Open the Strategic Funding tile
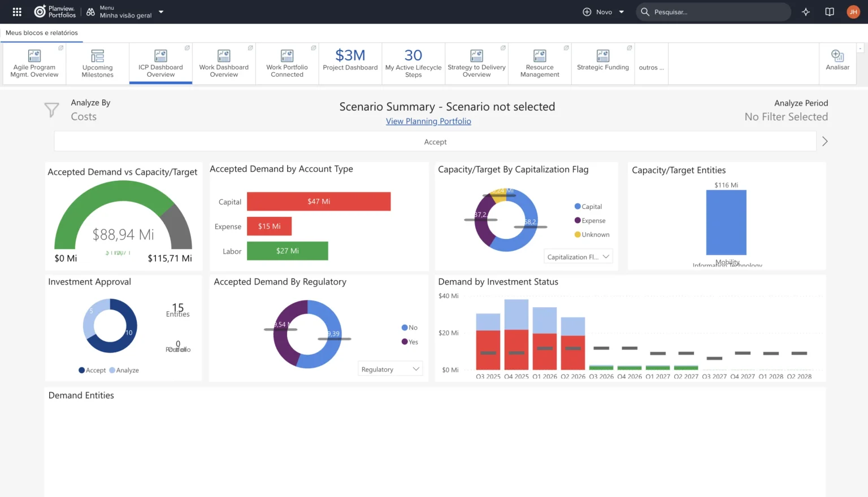The width and height of the screenshot is (868, 497). point(603,64)
